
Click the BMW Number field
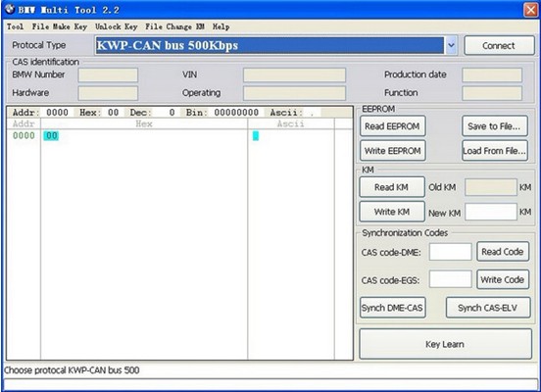(x=108, y=74)
